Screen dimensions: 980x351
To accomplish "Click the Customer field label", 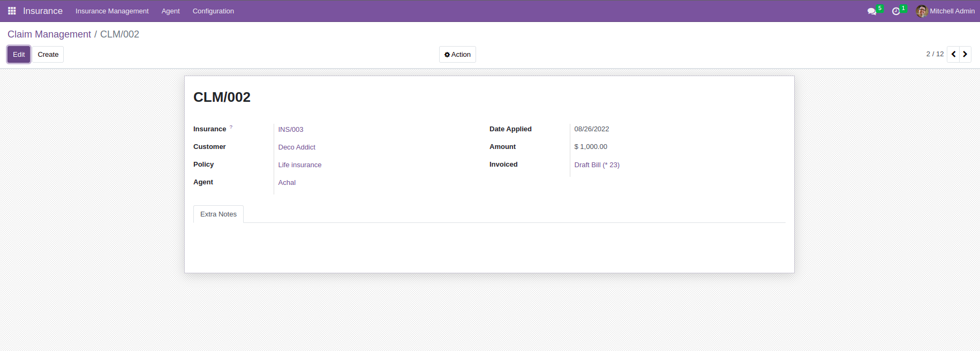I will point(209,147).
